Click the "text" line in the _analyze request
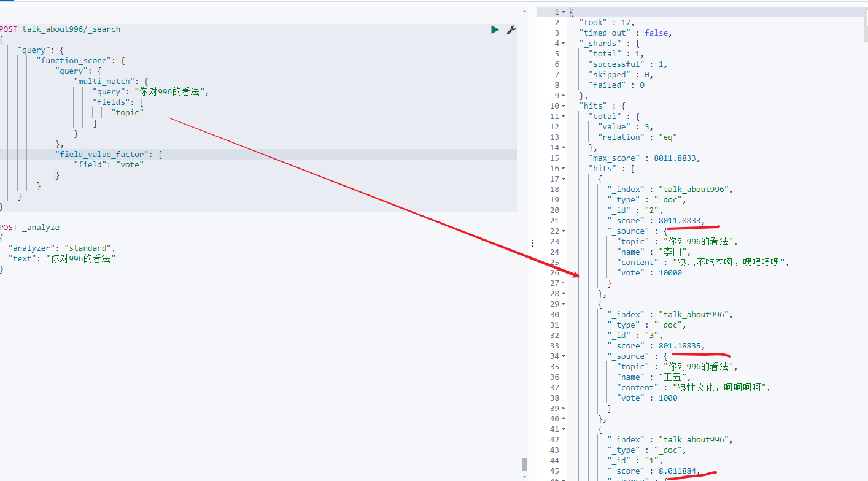The image size is (868, 481). tap(62, 259)
